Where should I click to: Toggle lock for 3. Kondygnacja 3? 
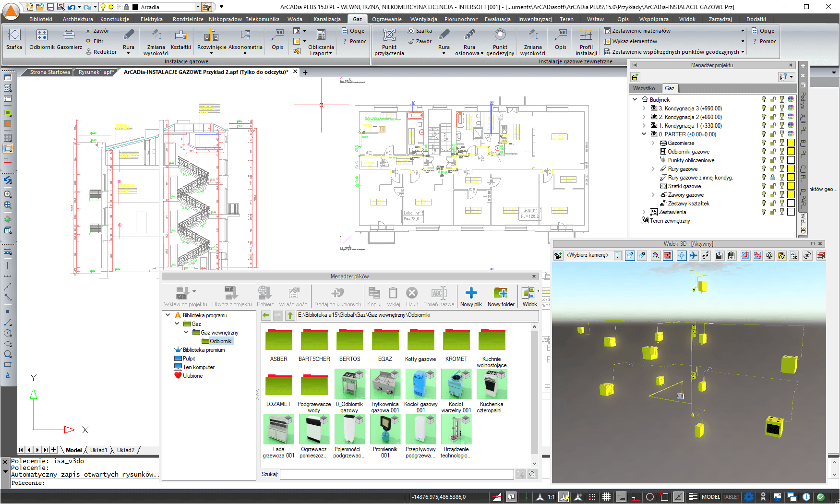[x=773, y=108]
